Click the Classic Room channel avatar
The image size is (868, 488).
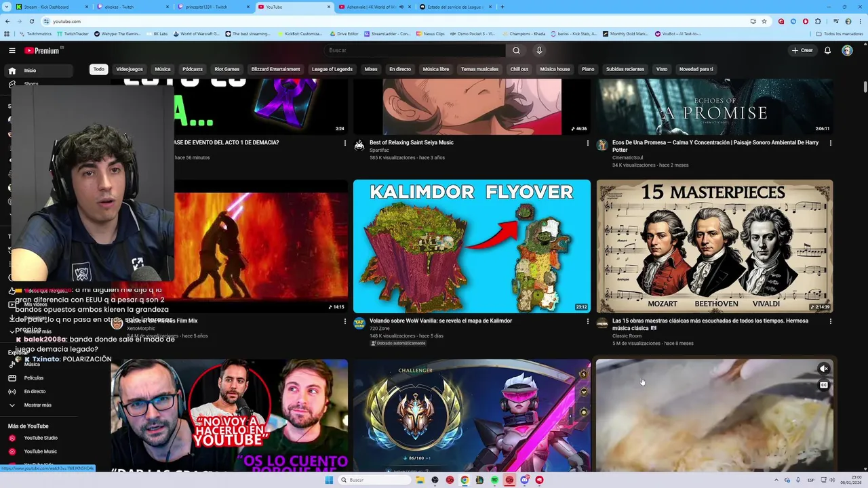point(601,323)
